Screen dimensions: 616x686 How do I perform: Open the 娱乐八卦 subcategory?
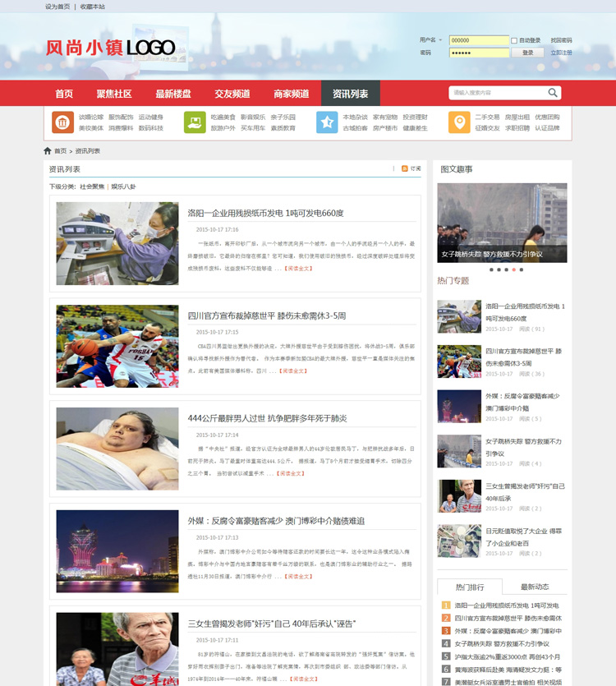(123, 186)
